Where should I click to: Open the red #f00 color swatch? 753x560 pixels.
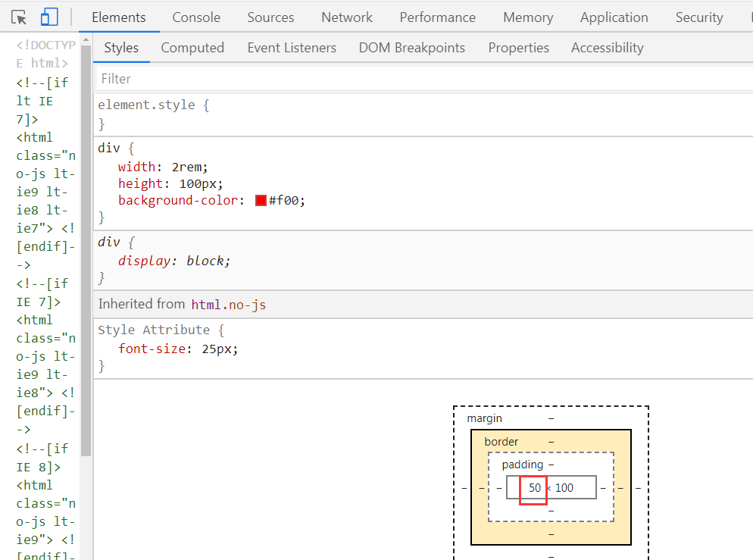click(x=261, y=201)
